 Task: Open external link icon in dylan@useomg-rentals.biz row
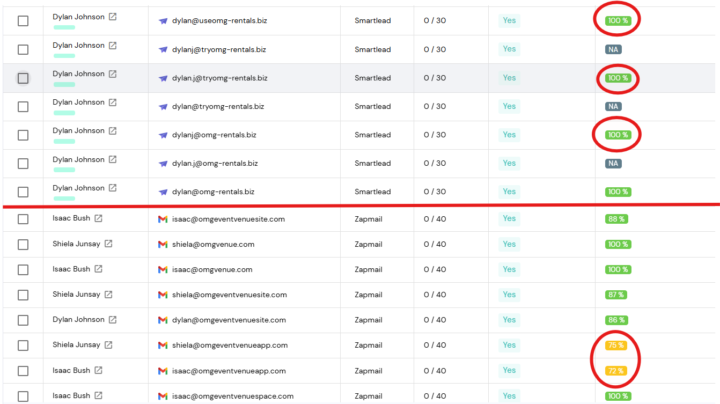[x=112, y=17]
